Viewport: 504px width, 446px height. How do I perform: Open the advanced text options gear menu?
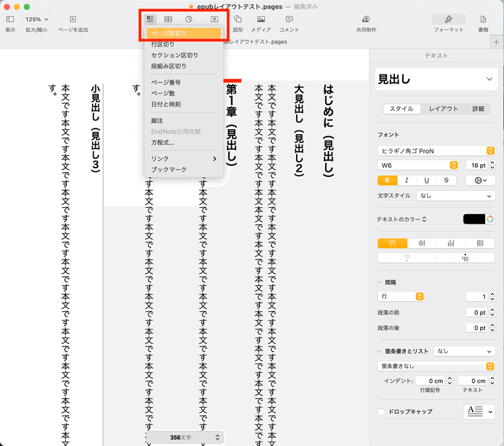click(481, 180)
